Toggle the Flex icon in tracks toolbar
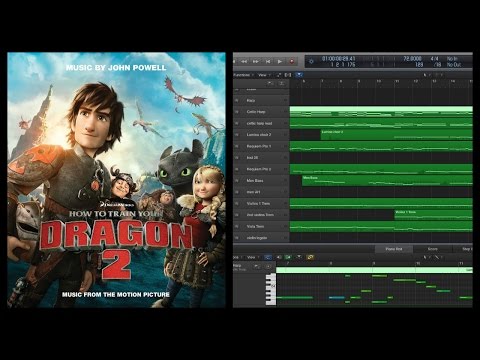This screenshot has height=360, width=480. [x=288, y=75]
